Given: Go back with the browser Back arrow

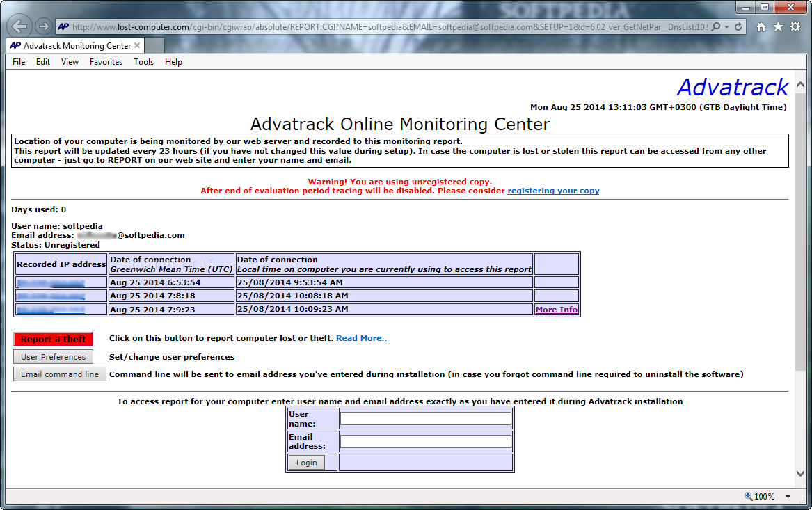Looking at the screenshot, I should coord(19,26).
